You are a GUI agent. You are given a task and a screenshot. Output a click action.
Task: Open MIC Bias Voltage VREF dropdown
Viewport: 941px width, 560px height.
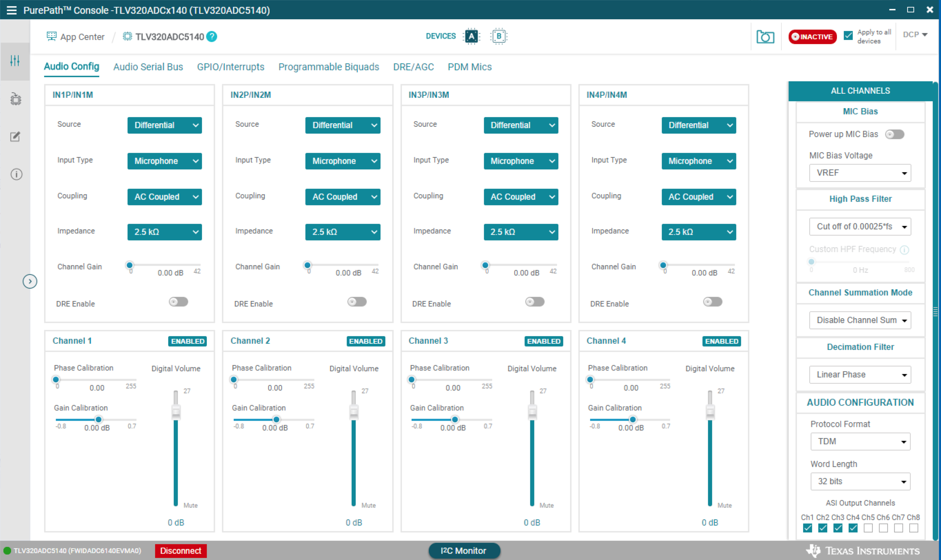click(860, 173)
